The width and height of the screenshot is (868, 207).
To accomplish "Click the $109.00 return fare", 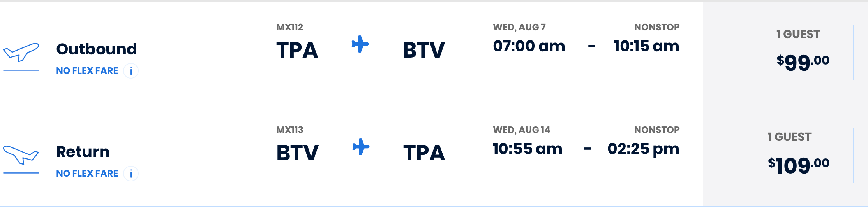I will [798, 165].
